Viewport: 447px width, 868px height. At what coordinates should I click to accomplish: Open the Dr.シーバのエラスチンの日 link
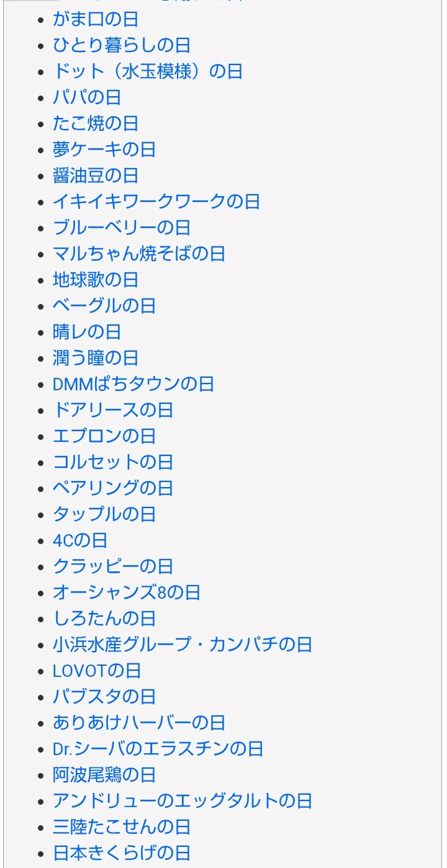pyautogui.click(x=158, y=749)
